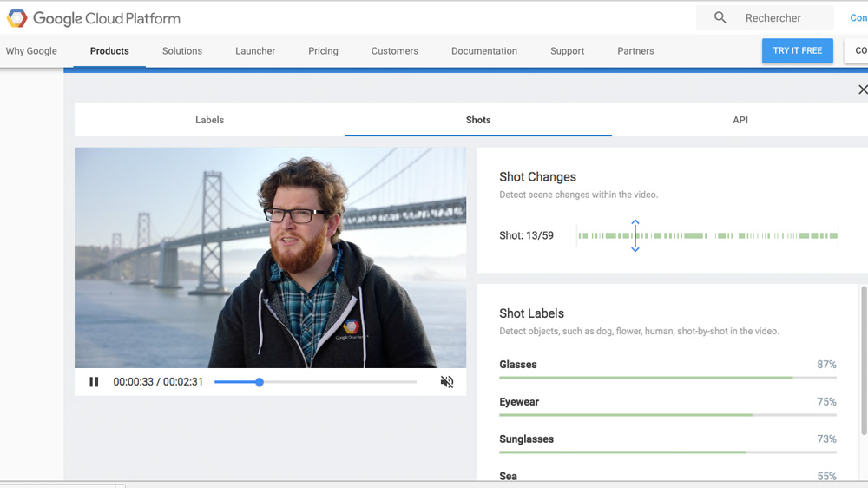Open the Documentation link
Screen dimensions: 868x488
pyautogui.click(x=483, y=51)
